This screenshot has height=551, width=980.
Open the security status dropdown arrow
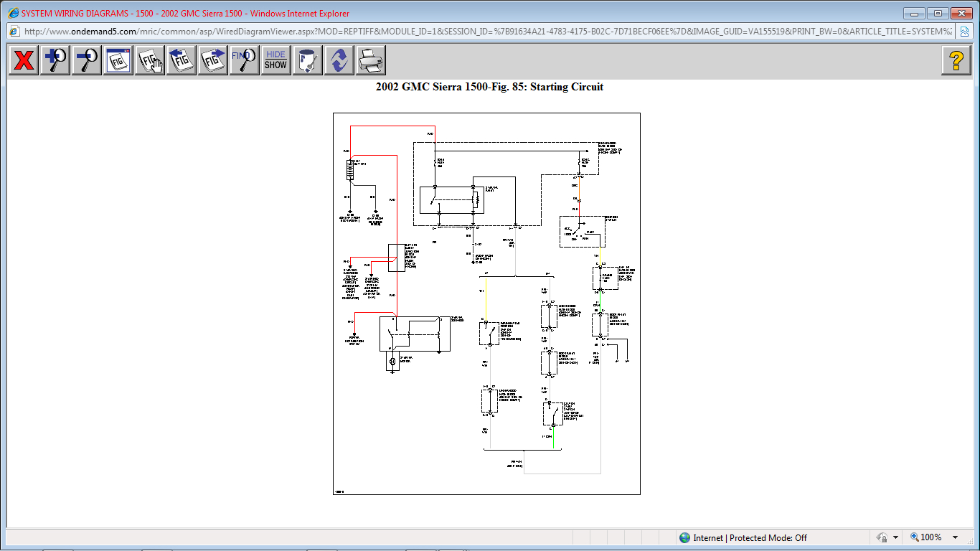coord(895,537)
